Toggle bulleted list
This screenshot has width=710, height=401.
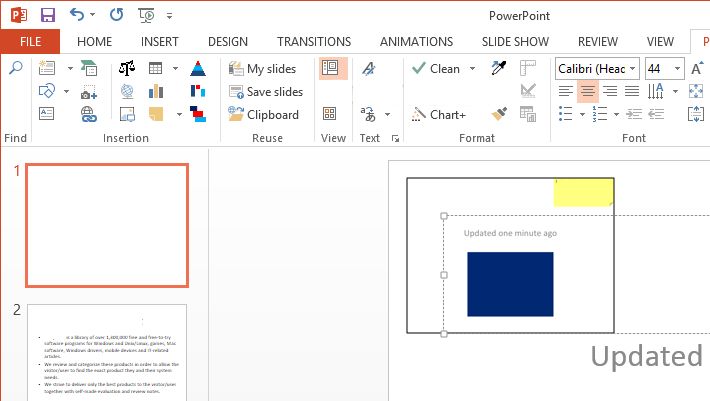coord(566,114)
